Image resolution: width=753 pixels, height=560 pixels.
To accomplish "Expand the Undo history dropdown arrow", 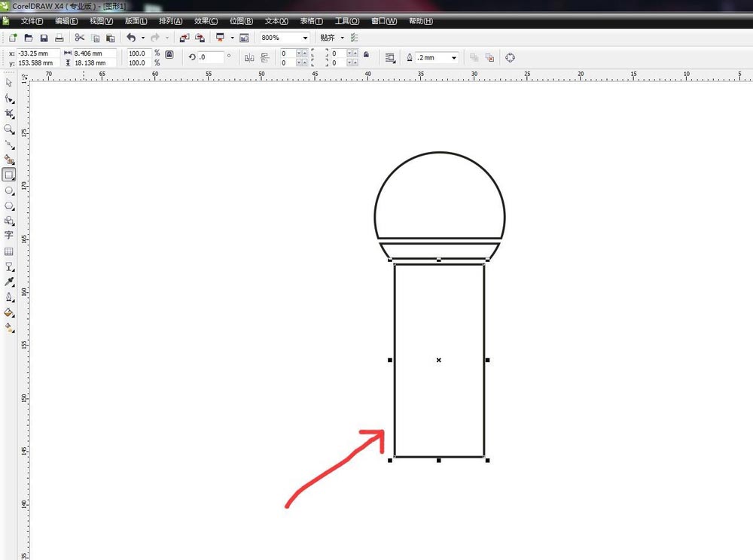I will coord(142,38).
